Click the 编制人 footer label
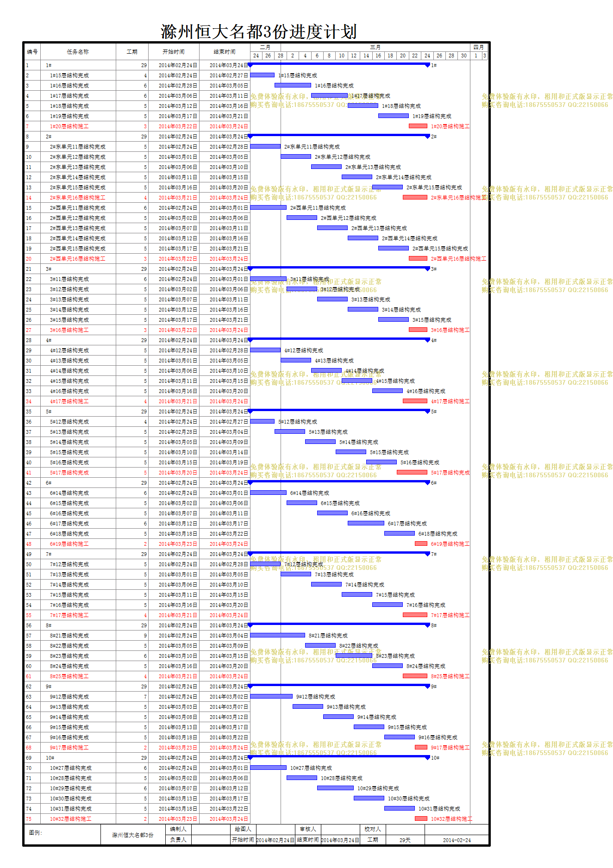Image resolution: width=613 pixels, height=868 pixels. [178, 829]
